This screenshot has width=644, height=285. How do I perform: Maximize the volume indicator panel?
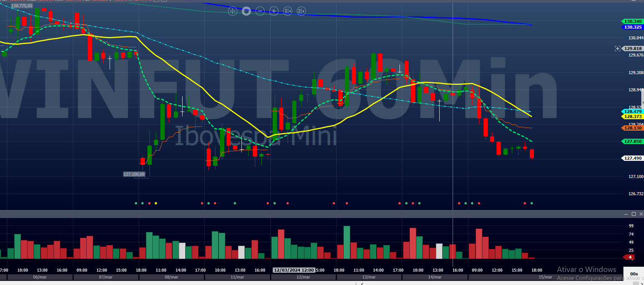coord(634,214)
